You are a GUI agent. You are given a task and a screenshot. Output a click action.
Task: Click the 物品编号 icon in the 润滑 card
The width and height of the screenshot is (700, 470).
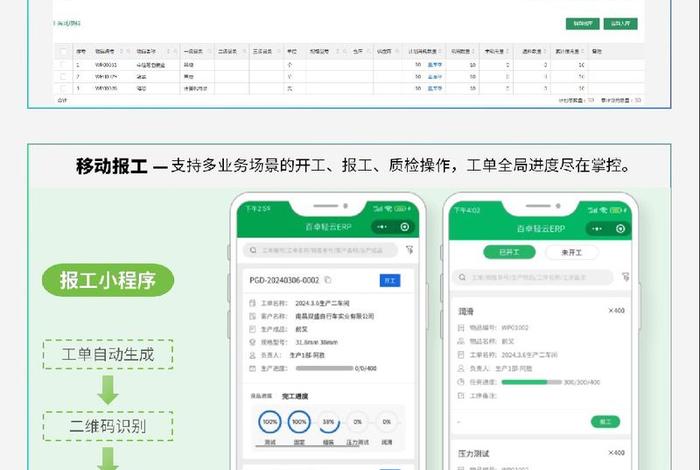pyautogui.click(x=461, y=328)
